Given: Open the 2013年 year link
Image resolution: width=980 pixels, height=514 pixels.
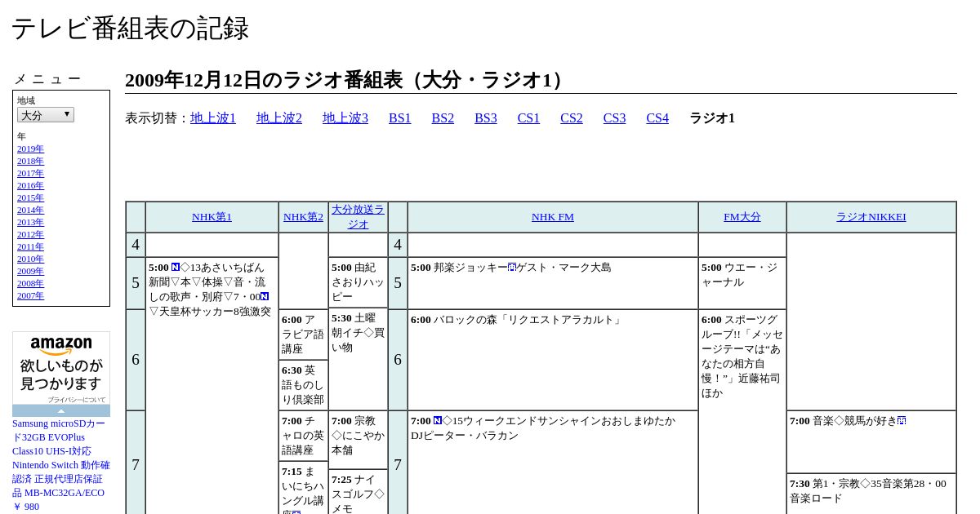Looking at the screenshot, I should pos(30,223).
